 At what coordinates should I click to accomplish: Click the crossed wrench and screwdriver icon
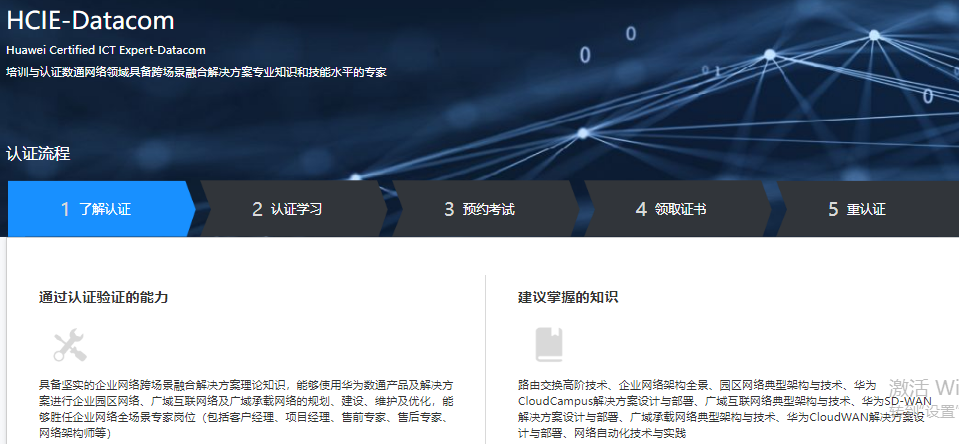[70, 346]
